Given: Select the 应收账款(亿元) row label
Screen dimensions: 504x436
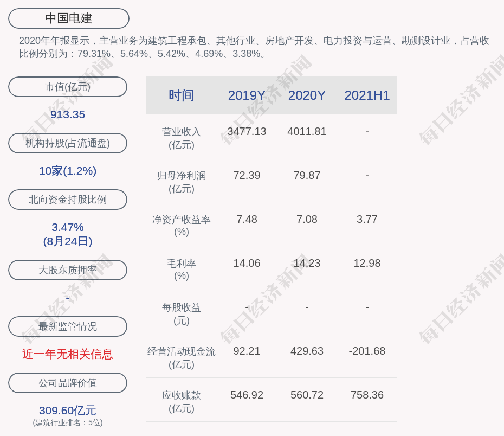Looking at the screenshot, I should (x=181, y=402).
